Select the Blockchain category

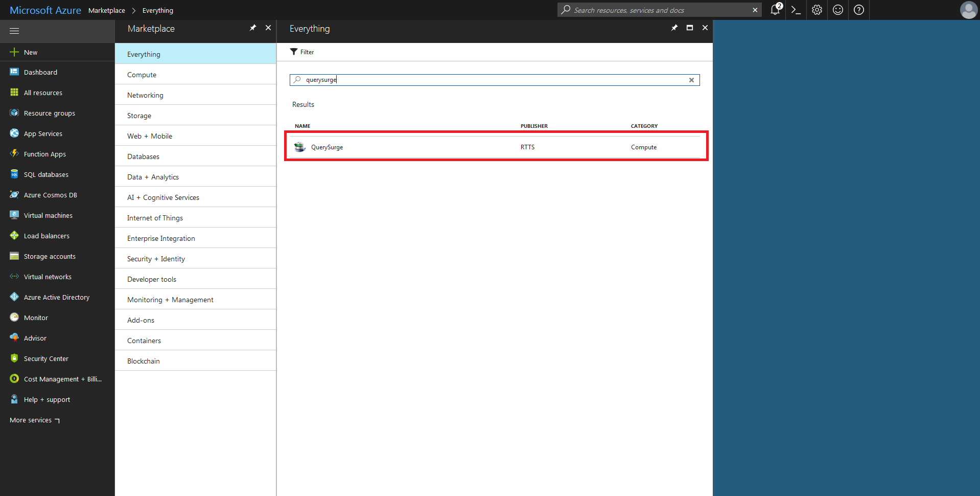tap(196, 360)
